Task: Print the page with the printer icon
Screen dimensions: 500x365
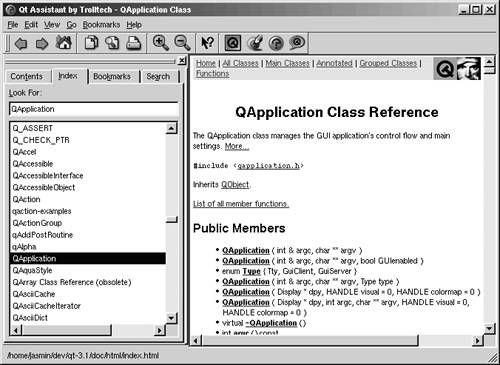Action: 134,43
